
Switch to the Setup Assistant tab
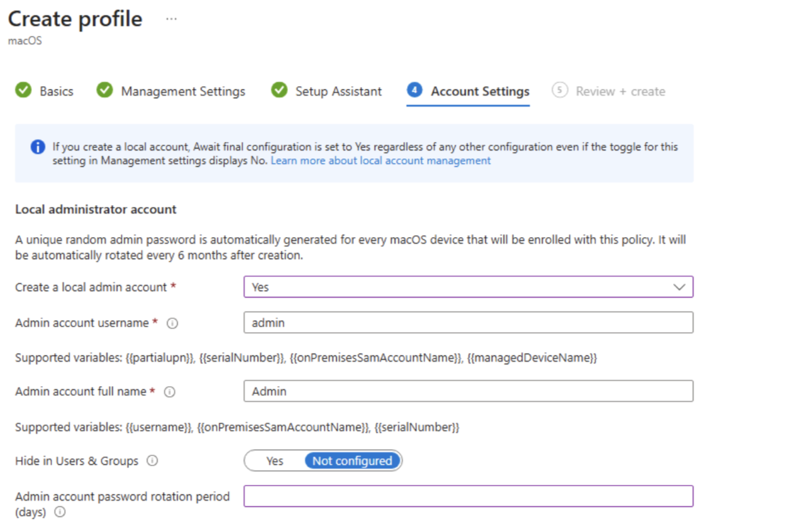[338, 91]
